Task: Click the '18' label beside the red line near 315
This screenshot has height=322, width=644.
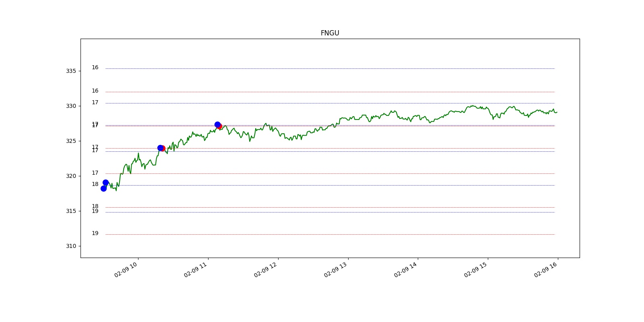Action: (x=95, y=206)
